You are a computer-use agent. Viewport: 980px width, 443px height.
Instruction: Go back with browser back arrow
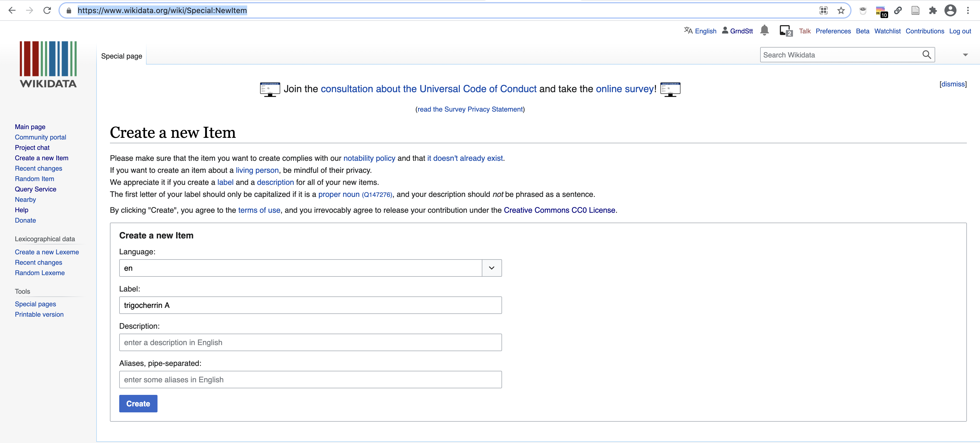coord(12,10)
